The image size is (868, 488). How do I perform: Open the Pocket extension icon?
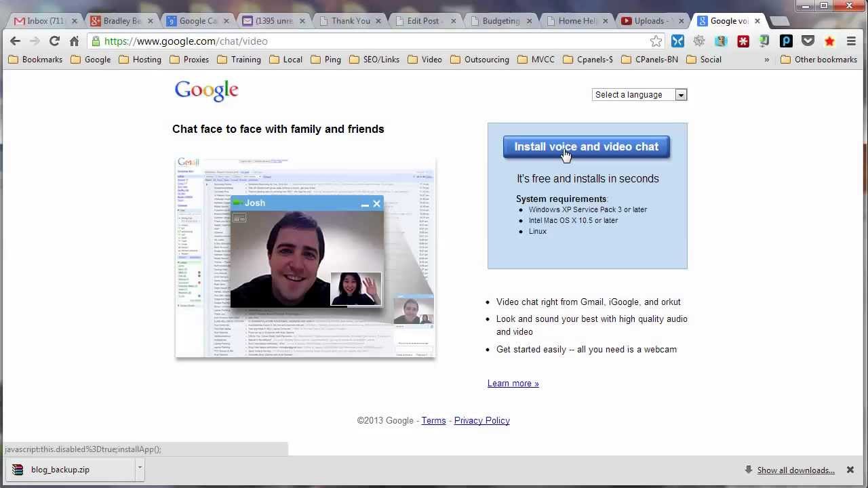(x=808, y=41)
